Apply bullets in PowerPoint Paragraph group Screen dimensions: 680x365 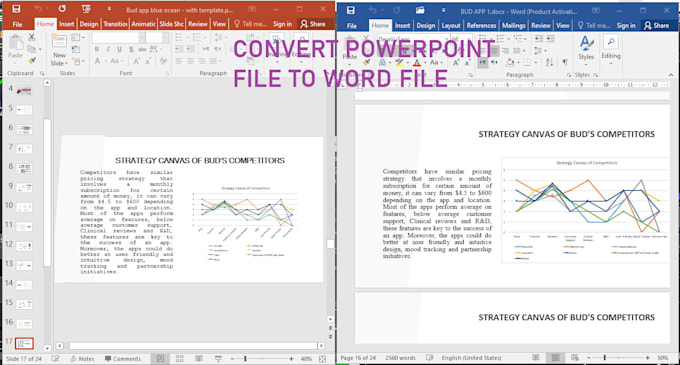(x=180, y=38)
